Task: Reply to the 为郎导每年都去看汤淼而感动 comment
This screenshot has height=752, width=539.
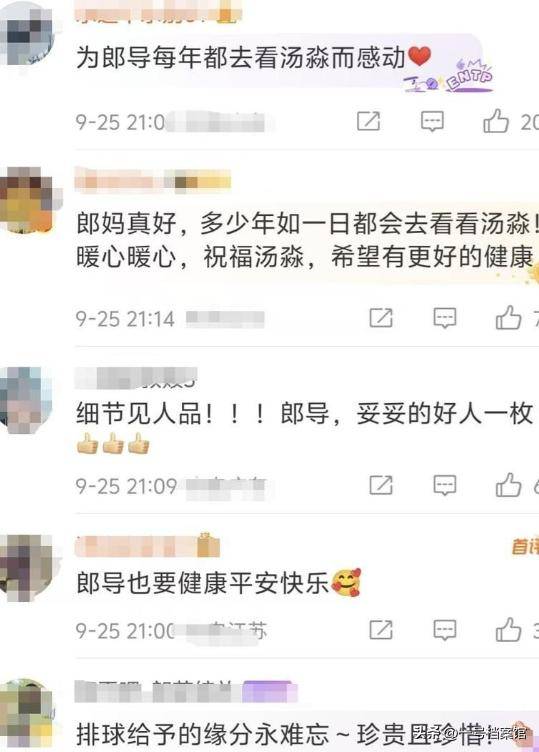Action: coord(432,121)
